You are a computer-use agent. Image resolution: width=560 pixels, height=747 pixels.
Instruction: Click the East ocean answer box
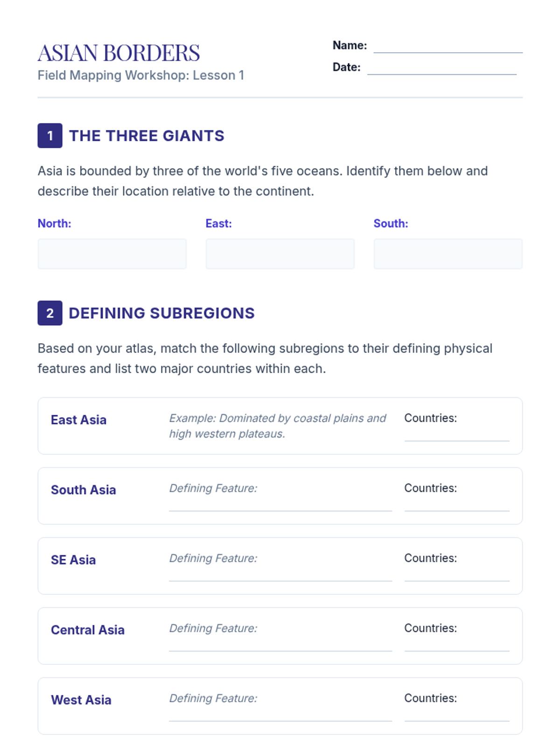click(x=280, y=254)
